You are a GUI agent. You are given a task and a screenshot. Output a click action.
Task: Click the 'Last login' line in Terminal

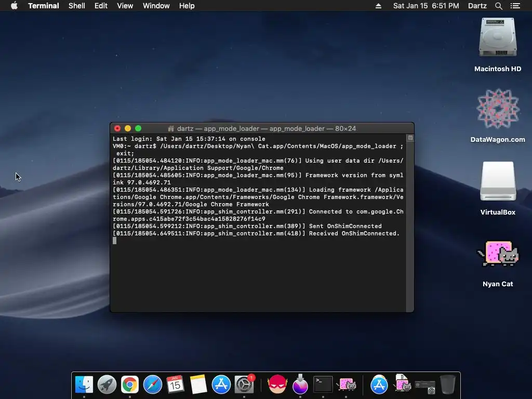point(189,139)
